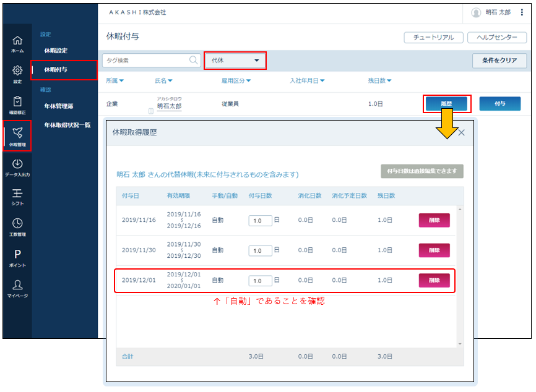
Task: Delete the 2019/12/01 leave grant row
Action: (x=434, y=280)
